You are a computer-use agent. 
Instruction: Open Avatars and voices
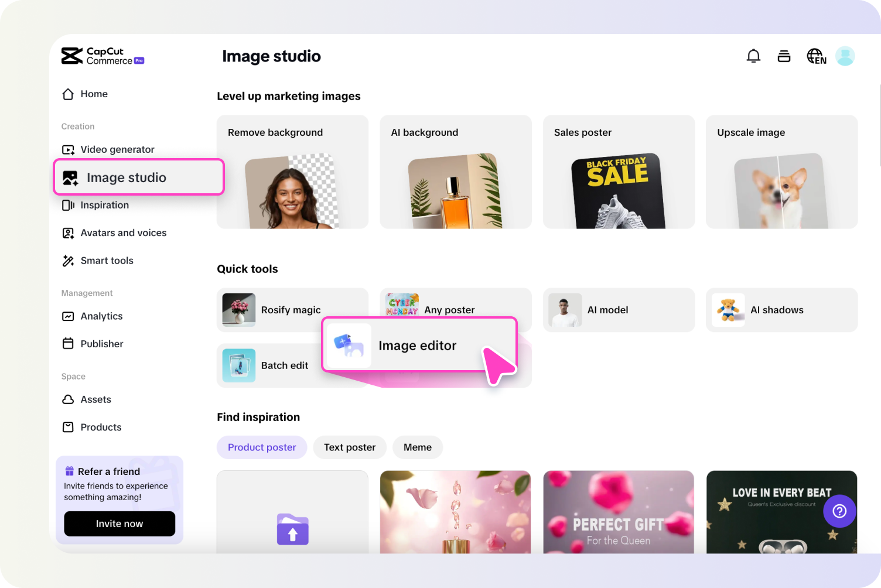click(123, 233)
